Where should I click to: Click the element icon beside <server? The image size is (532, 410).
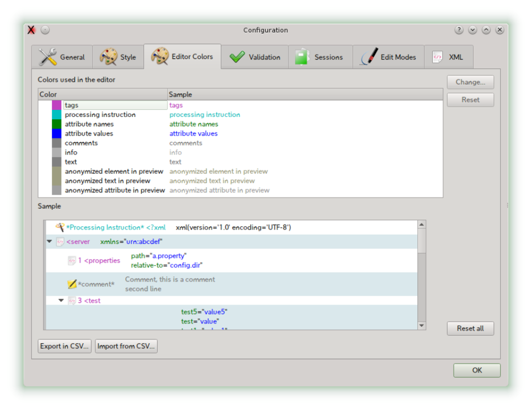tap(60, 242)
